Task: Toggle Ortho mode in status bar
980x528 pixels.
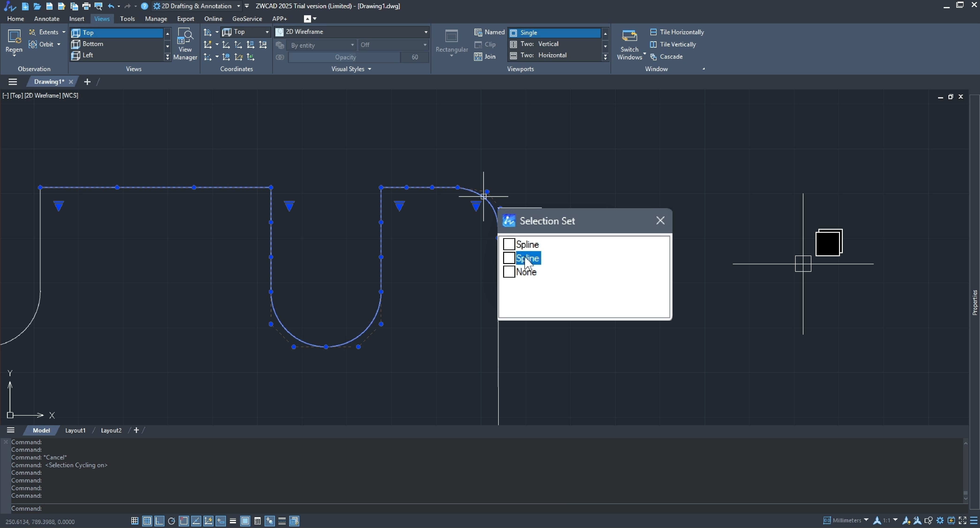Action: coord(160,521)
